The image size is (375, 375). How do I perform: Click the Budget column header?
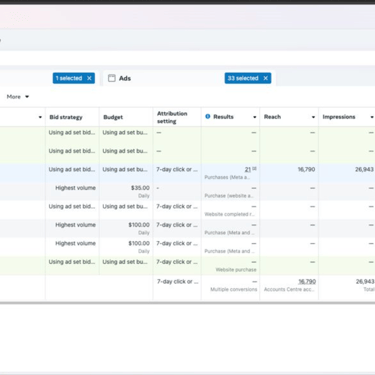coord(113,117)
